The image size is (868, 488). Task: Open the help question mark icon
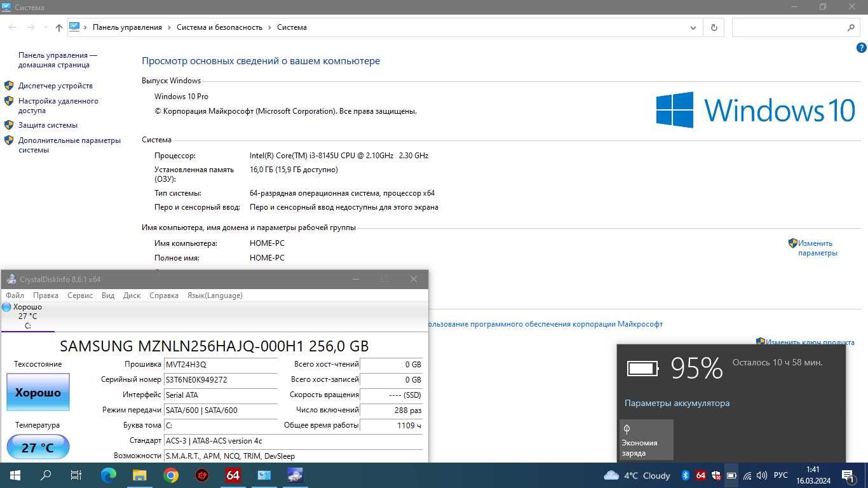pos(861,48)
